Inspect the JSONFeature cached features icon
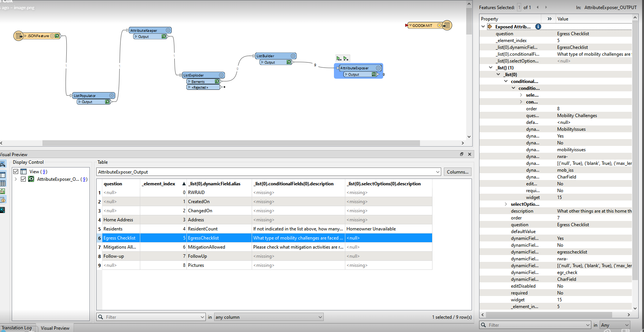Screen dimensions: 644x332 57,36
